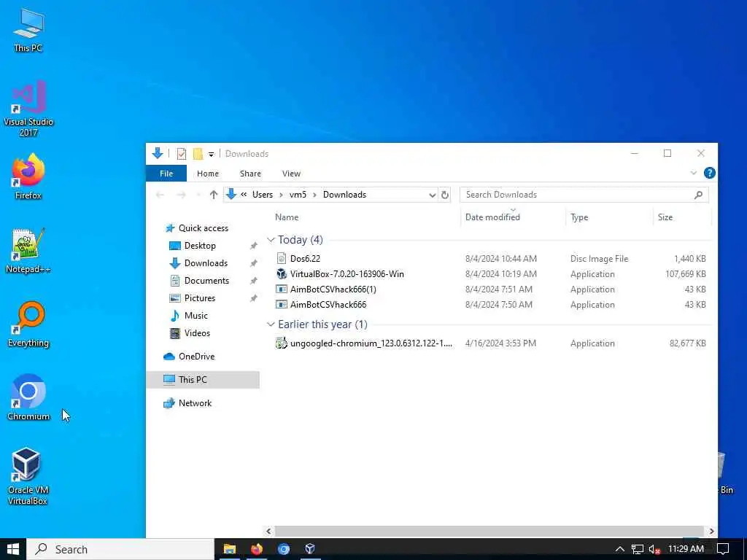Open VirtualBox from the taskbar
This screenshot has height=560, width=747.
[x=310, y=550]
